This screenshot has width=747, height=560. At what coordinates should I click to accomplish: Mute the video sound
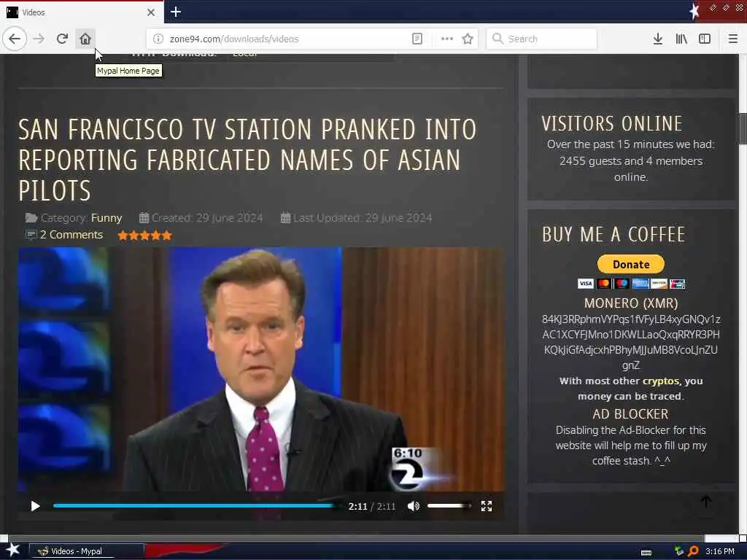pos(413,506)
